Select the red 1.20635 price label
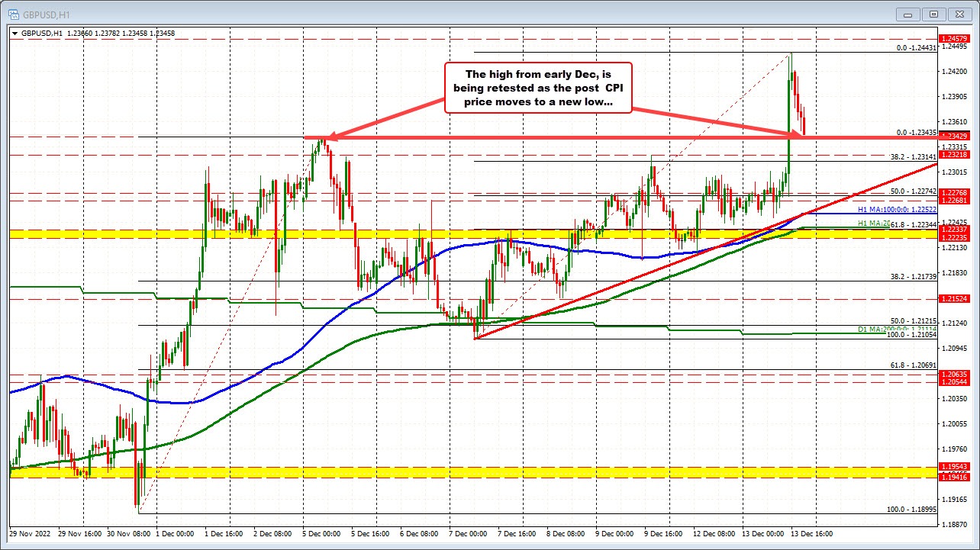 click(x=955, y=374)
